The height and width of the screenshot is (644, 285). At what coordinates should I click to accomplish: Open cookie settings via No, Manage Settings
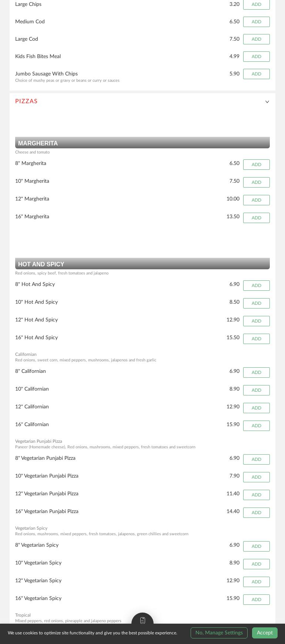pos(219,633)
